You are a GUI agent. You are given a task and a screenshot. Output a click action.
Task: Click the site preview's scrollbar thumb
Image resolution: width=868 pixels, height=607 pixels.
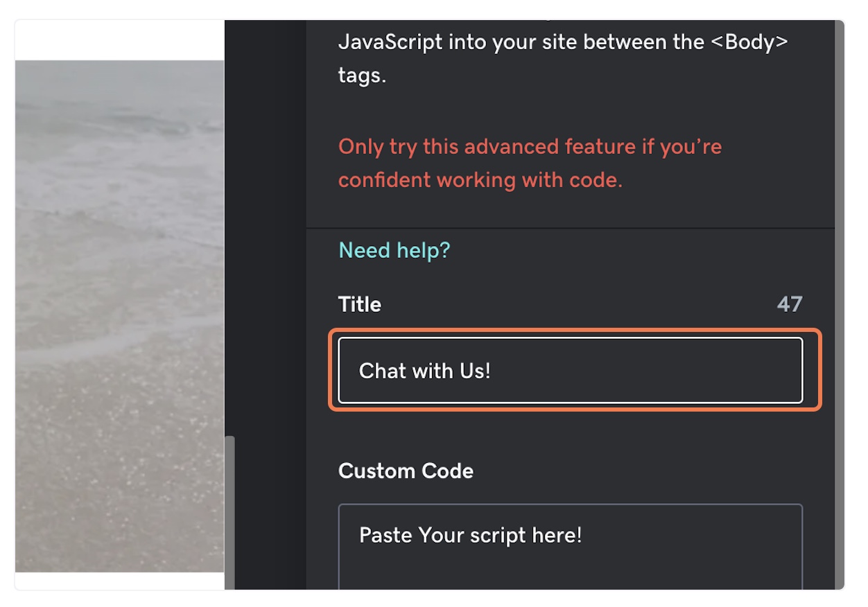point(229,511)
